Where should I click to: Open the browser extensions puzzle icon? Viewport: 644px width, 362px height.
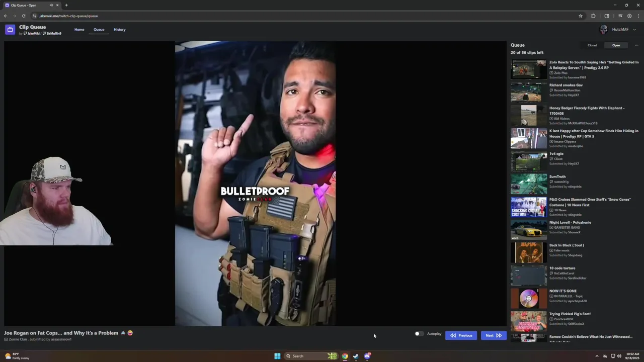point(593,16)
